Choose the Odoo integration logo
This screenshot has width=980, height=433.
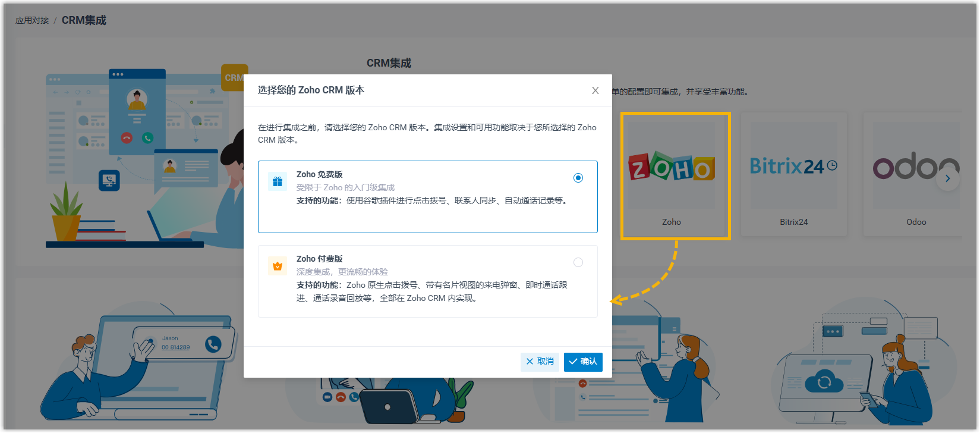[x=915, y=168]
